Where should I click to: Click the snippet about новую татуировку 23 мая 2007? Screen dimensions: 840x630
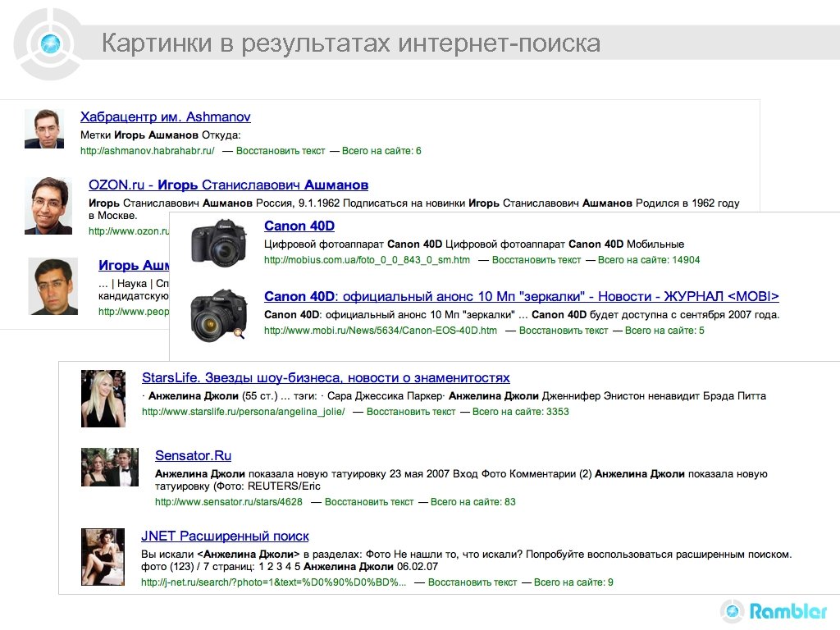pos(461,480)
